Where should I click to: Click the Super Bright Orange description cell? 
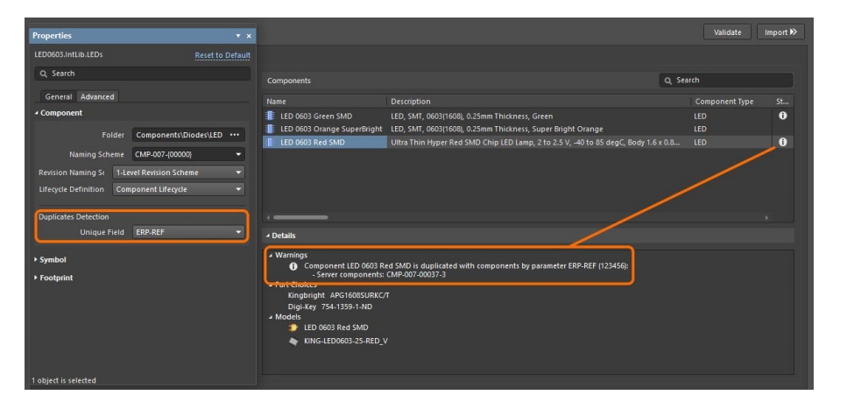pyautogui.click(x=497, y=129)
